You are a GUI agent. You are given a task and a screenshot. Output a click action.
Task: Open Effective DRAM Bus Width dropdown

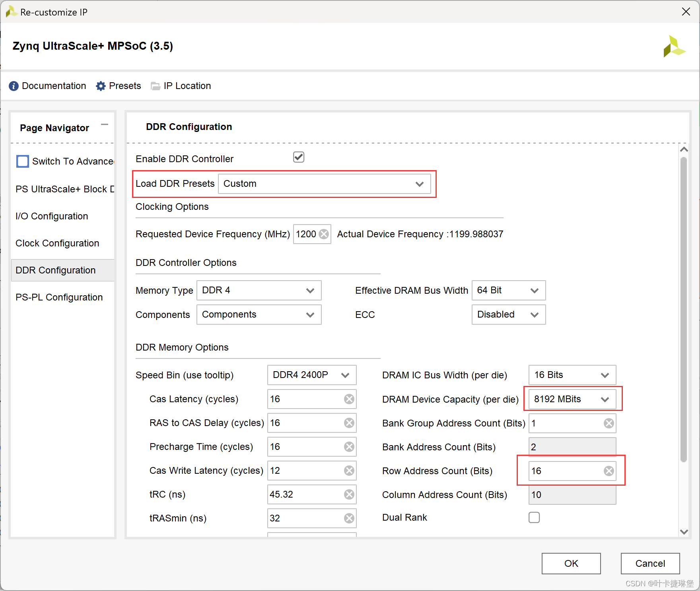click(x=509, y=291)
